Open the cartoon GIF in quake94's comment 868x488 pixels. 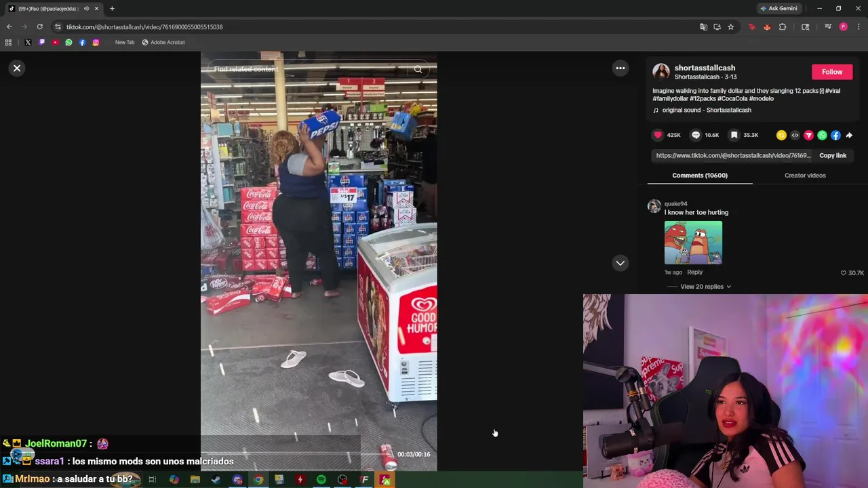click(x=693, y=243)
